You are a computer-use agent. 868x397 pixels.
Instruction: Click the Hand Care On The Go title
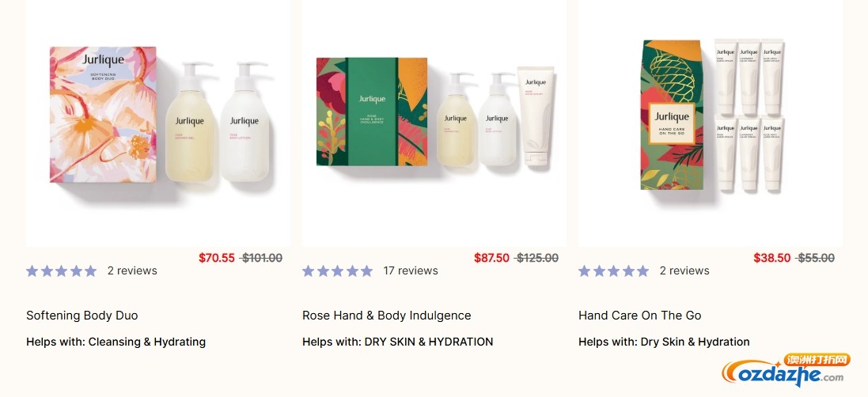(640, 316)
